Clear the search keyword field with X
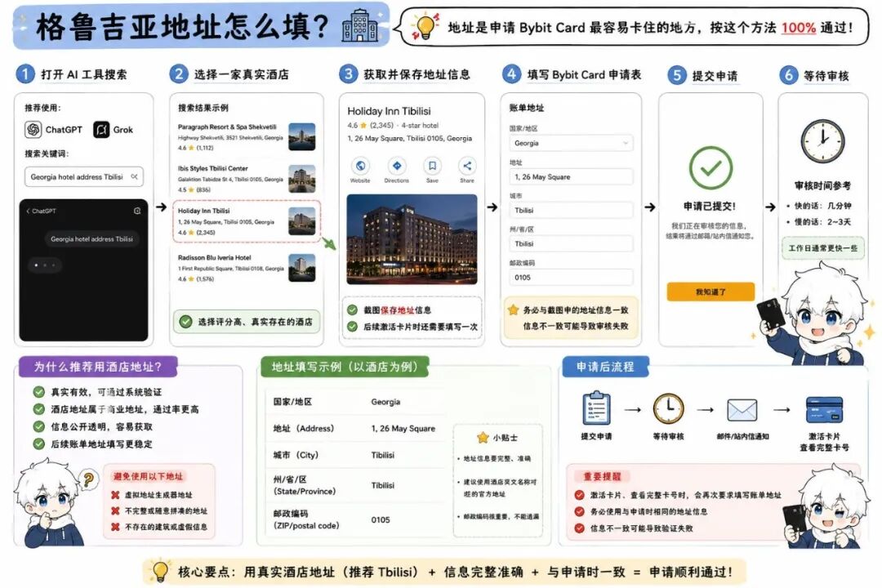This screenshot has width=882, height=588. click(134, 176)
